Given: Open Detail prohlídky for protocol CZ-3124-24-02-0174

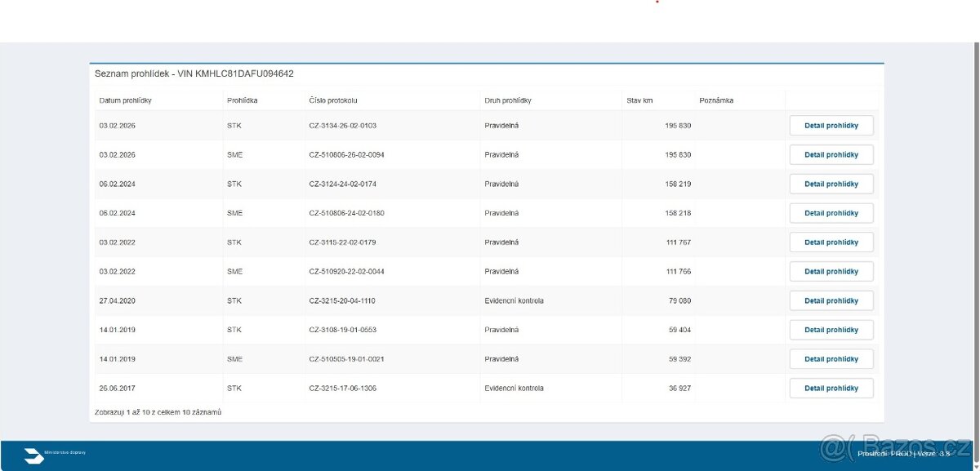Looking at the screenshot, I should point(831,184).
